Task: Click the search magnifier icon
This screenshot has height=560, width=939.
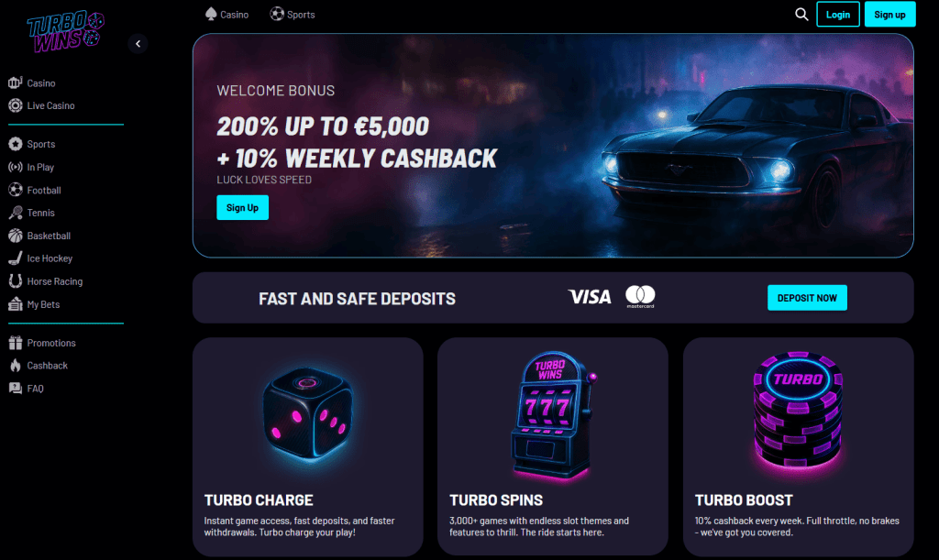Action: pos(801,15)
